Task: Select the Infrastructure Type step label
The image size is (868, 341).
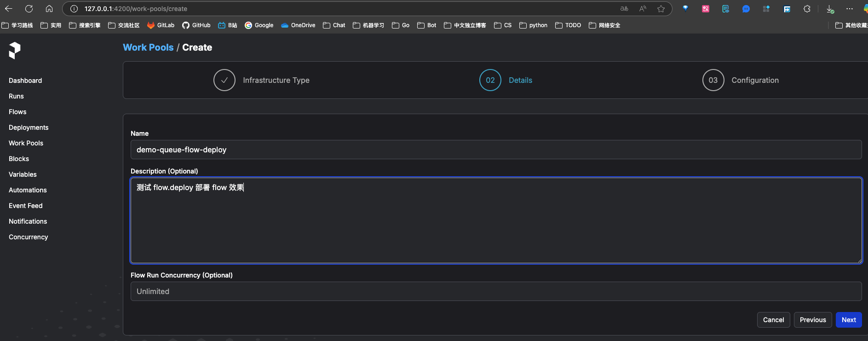Action: 276,80
